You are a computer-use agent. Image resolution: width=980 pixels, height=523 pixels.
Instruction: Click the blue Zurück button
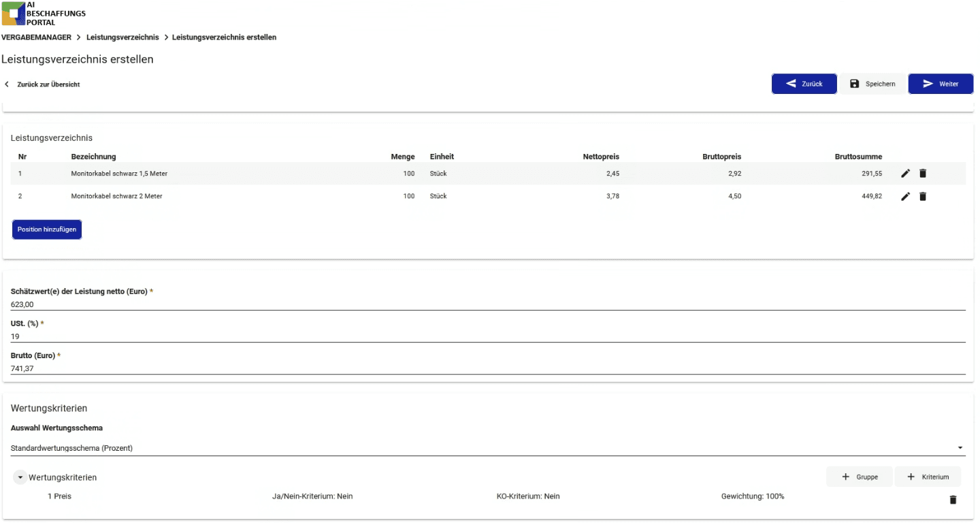(804, 84)
